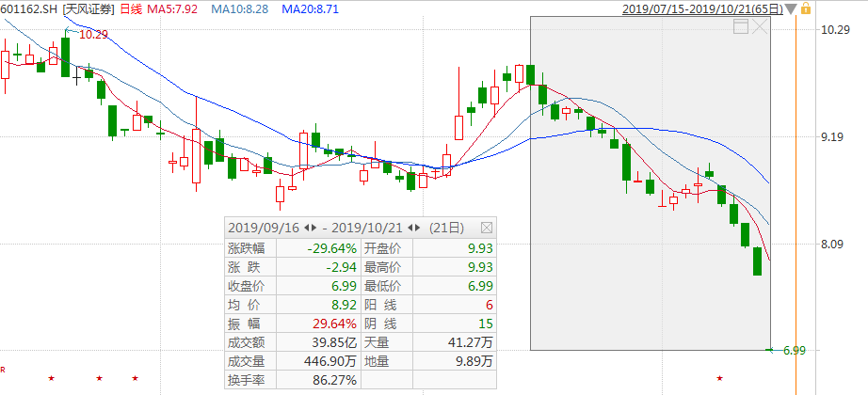This screenshot has height=395, width=868.
Task: Click the 开盘价 value 9.93
Action: click(480, 248)
